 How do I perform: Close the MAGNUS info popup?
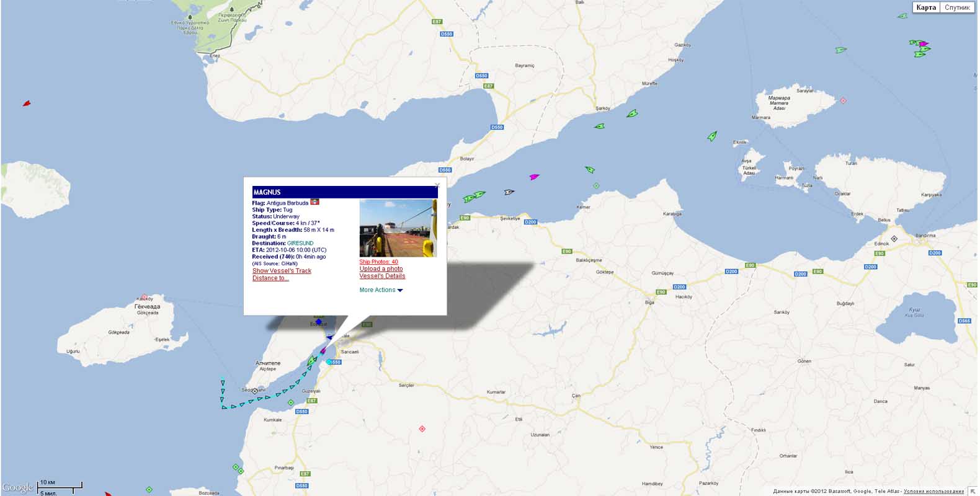click(x=437, y=185)
